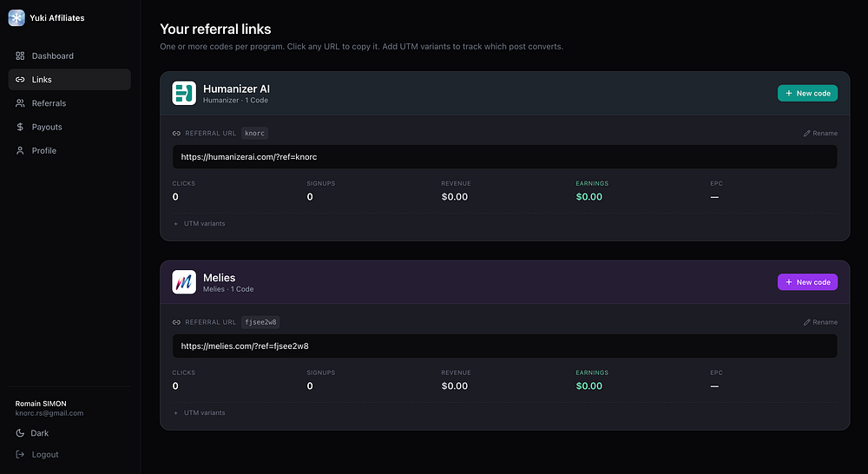Click the link icon beside Melies referral URL

[x=177, y=322]
